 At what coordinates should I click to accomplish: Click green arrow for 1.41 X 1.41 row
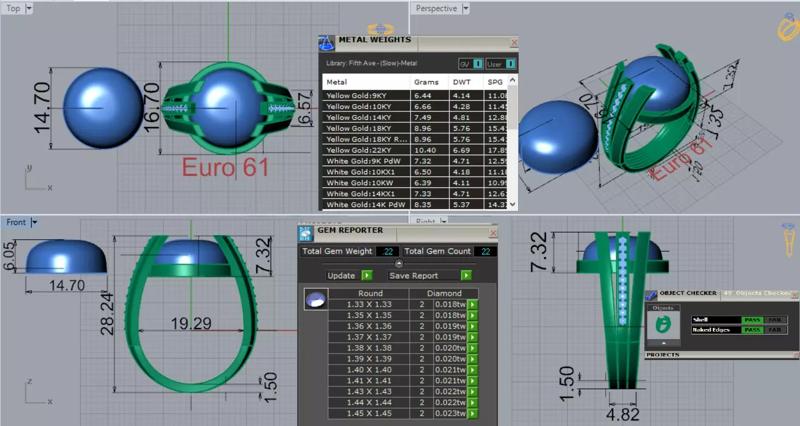(473, 381)
